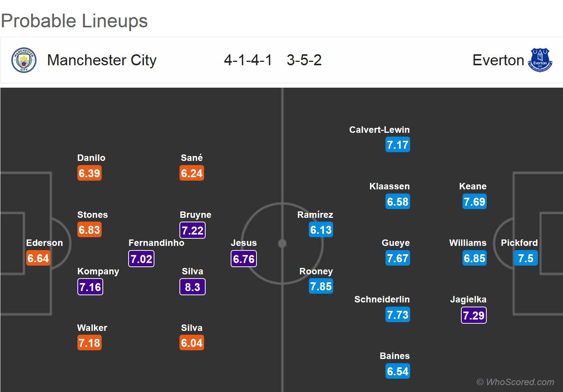
Task: Click Everton's 3-5-2 formation text
Action: pyautogui.click(x=304, y=60)
